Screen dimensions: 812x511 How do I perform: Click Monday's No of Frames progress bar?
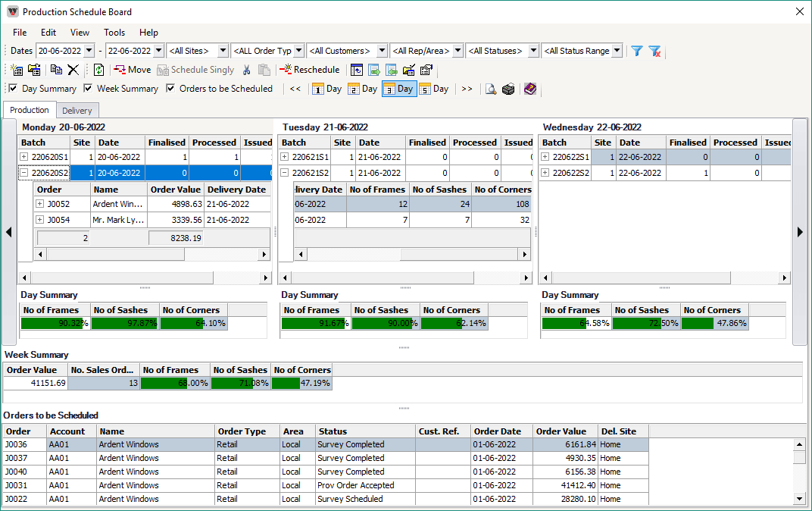[55, 323]
